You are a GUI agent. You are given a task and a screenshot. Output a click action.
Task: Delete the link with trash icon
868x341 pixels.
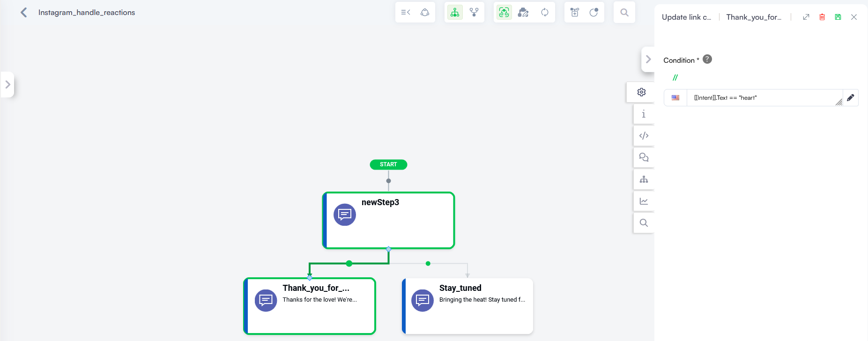click(x=822, y=17)
